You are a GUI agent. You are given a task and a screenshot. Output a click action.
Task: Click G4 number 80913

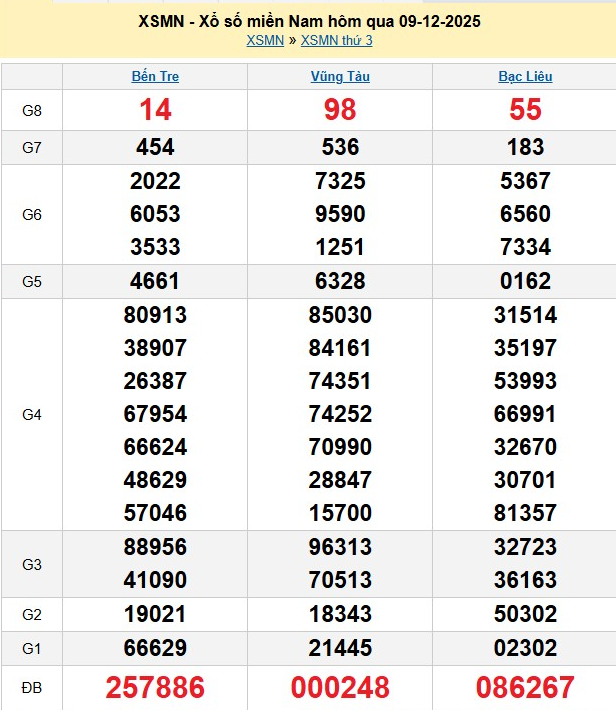click(x=155, y=315)
